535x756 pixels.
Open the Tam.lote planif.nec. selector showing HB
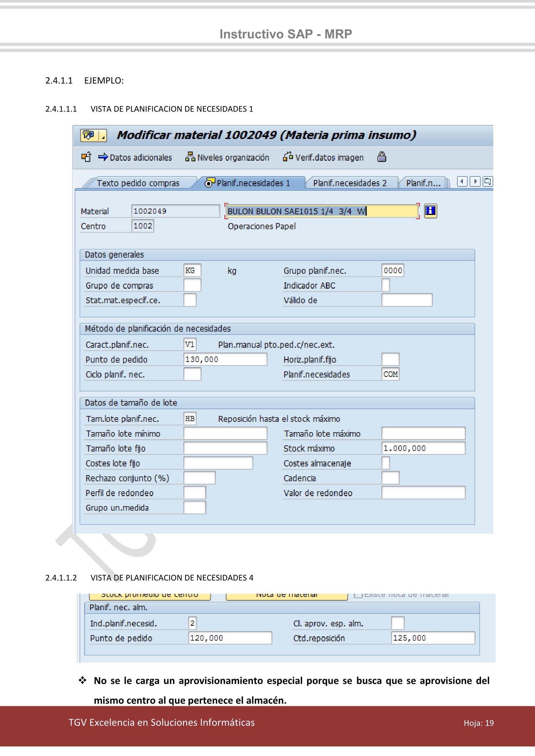pyautogui.click(x=191, y=418)
